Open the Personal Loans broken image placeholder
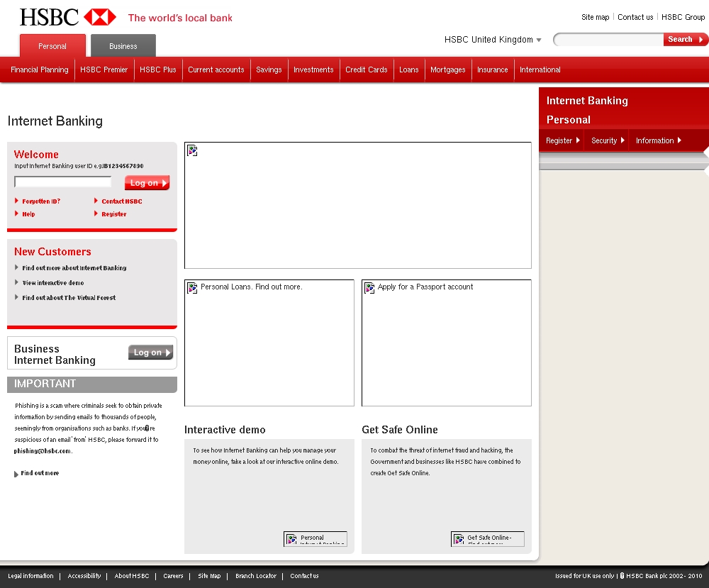Screen dimensions: 709x588 (x=269, y=343)
